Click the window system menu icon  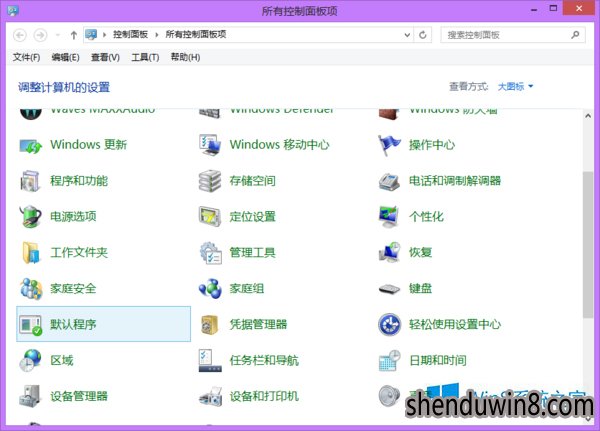(13, 10)
